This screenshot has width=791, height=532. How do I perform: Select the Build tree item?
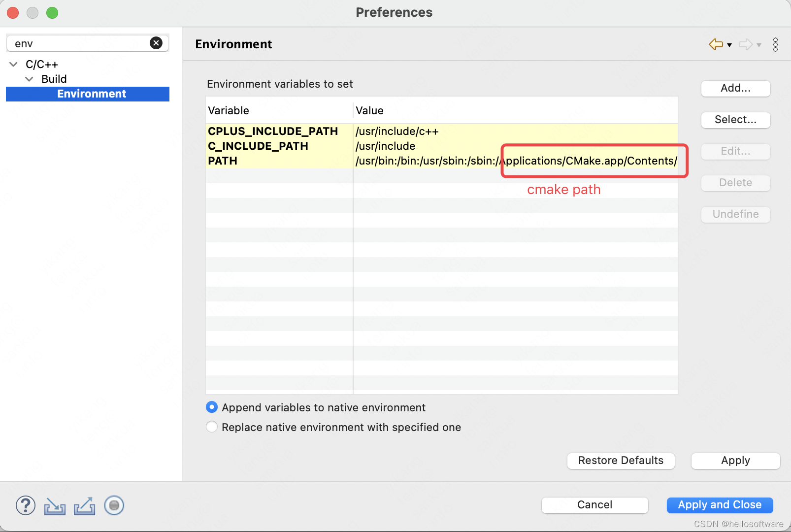pyautogui.click(x=54, y=79)
